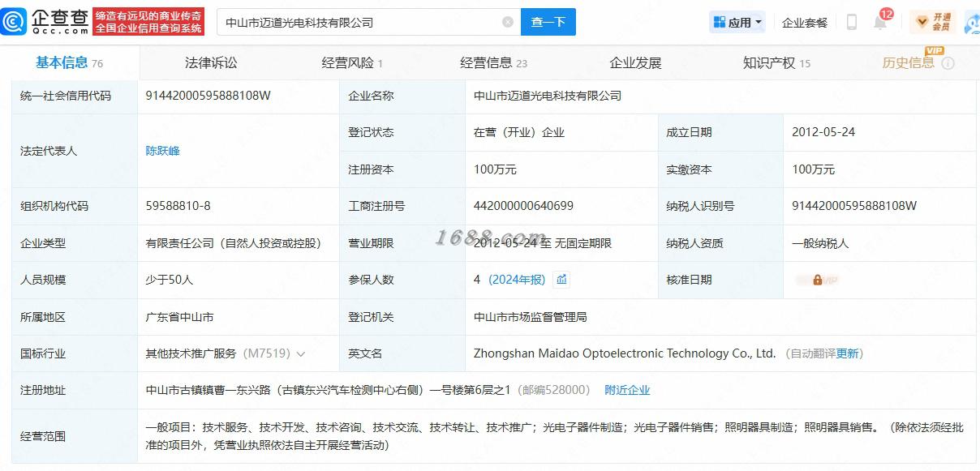Click the 经营范围 description text
Image resolution: width=980 pixels, height=471 pixels.
554,436
